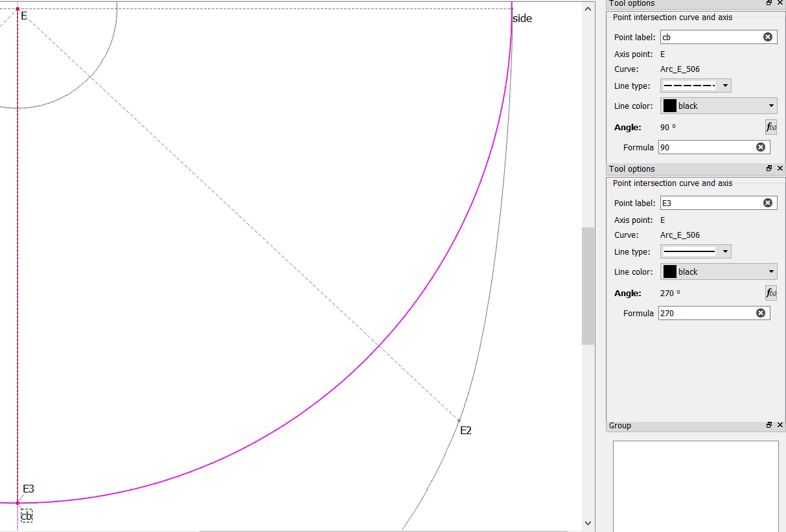Float the Tool options panel for point cb
786x532 pixels.
pos(769,3)
